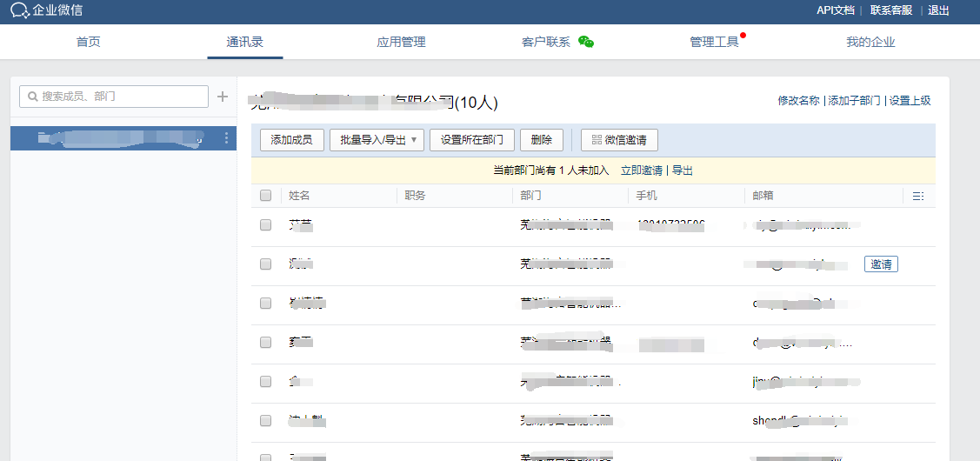The height and width of the screenshot is (461, 980).
Task: Click the plus icon beside search box
Action: tap(223, 97)
